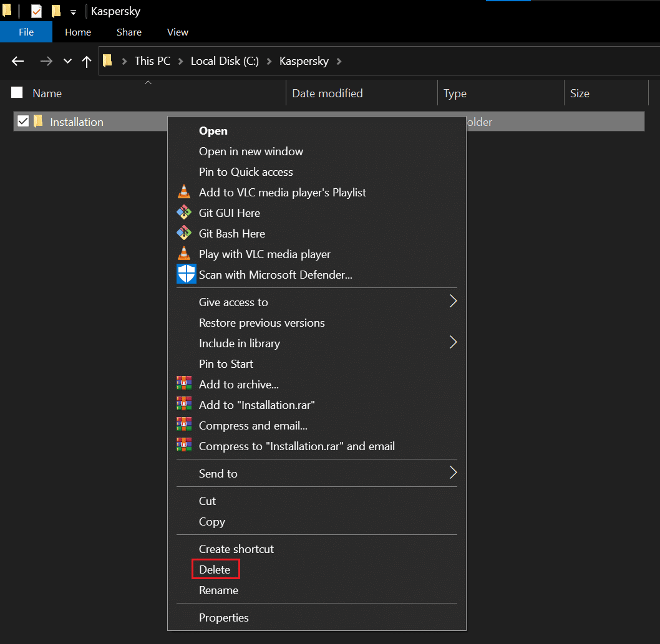Uncheck the Installation folder checkbox

point(22,122)
